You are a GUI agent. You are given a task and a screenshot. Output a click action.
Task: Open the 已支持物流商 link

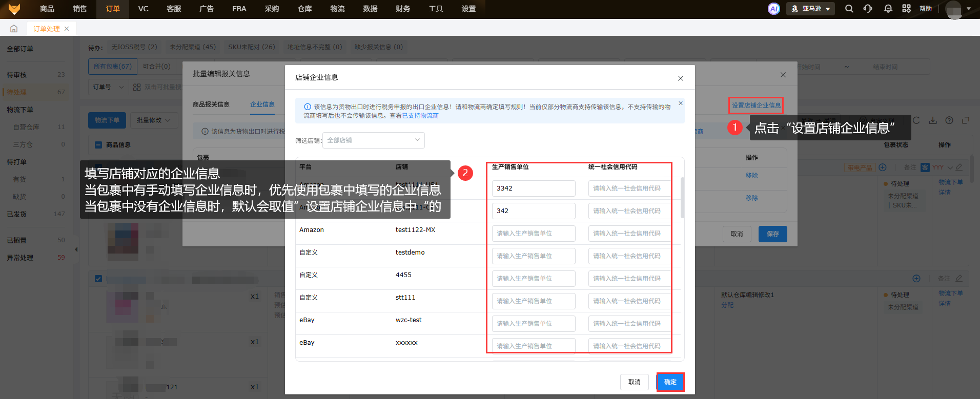pyautogui.click(x=420, y=116)
